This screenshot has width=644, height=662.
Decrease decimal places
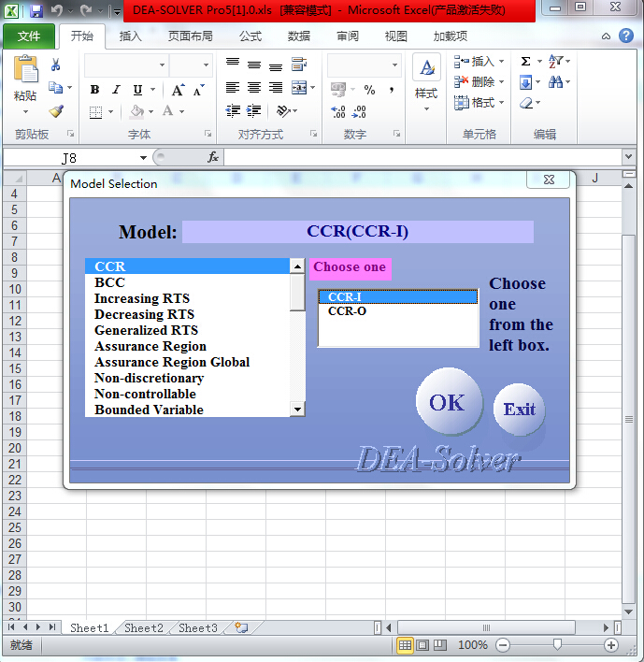[359, 112]
